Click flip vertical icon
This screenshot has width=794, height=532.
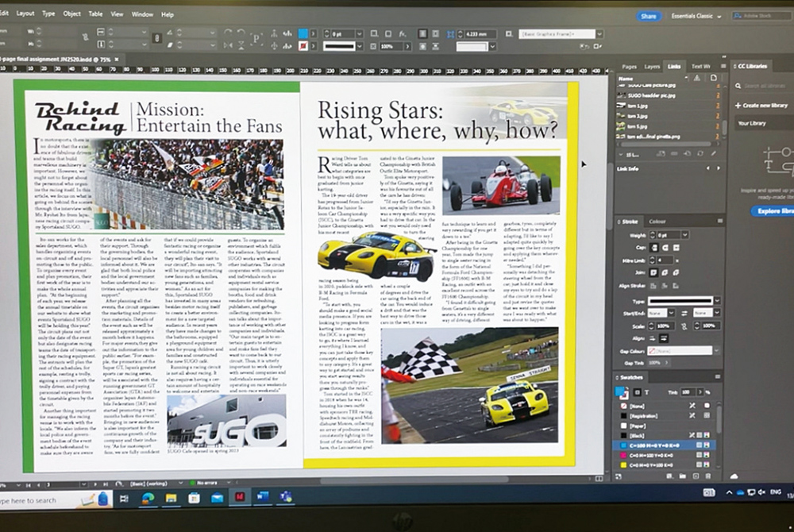pyautogui.click(x=241, y=45)
